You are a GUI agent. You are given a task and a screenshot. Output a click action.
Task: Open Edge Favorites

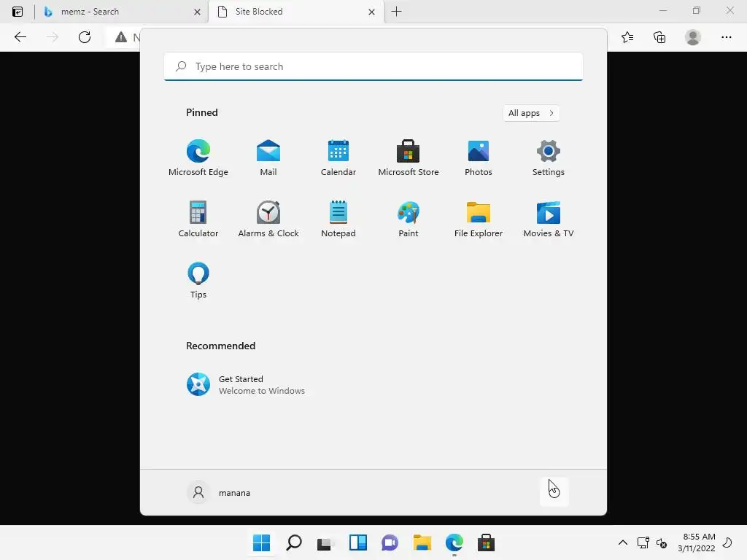(627, 37)
